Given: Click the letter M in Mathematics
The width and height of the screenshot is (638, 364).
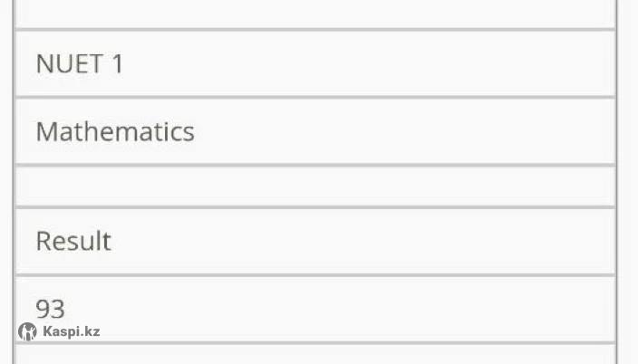Looking at the screenshot, I should tap(46, 132).
